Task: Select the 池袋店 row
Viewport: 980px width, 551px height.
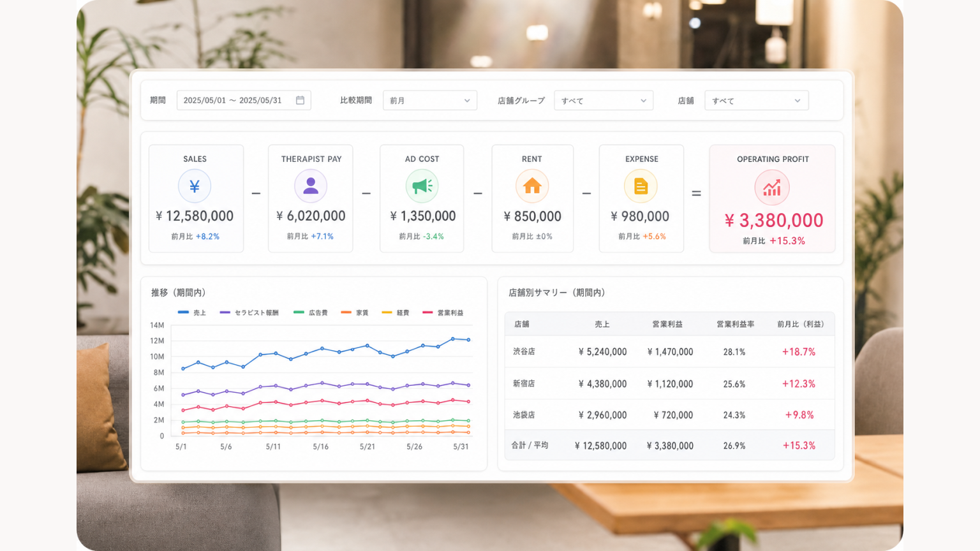Action: 669,415
